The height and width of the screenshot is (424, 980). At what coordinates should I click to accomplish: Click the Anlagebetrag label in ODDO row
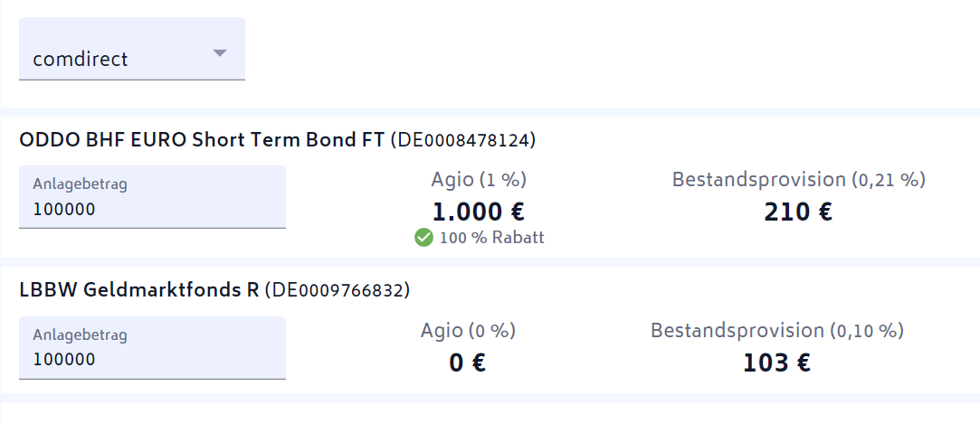tap(80, 184)
